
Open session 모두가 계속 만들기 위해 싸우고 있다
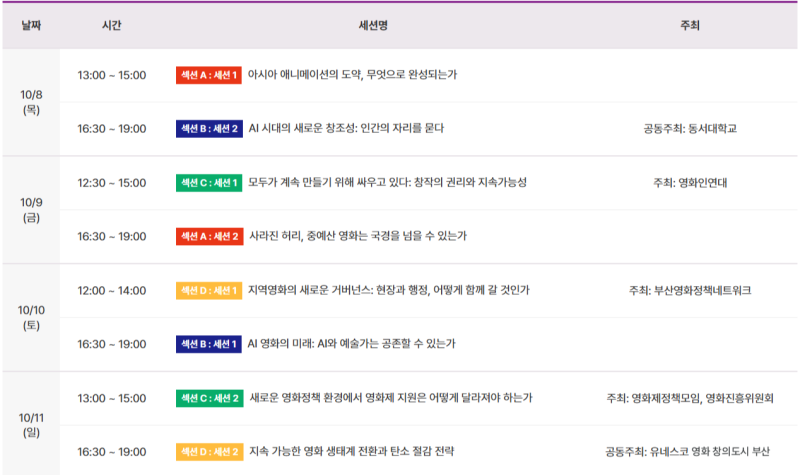pyautogui.click(x=387, y=182)
